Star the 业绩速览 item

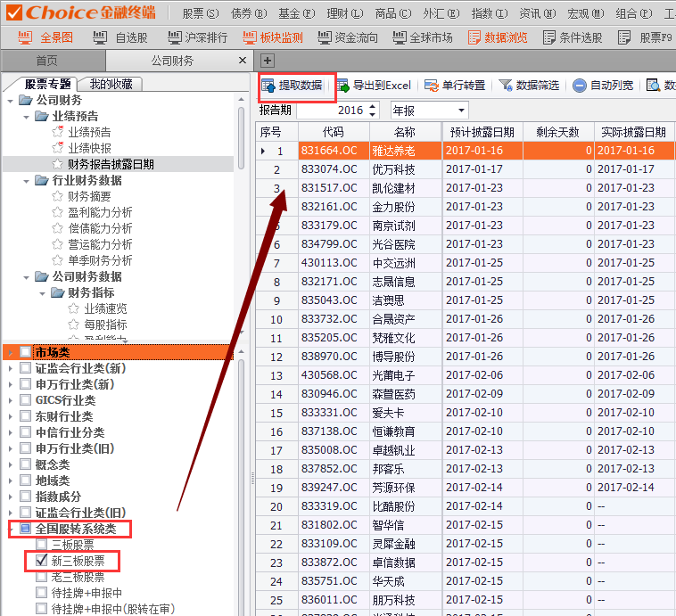pos(74,308)
